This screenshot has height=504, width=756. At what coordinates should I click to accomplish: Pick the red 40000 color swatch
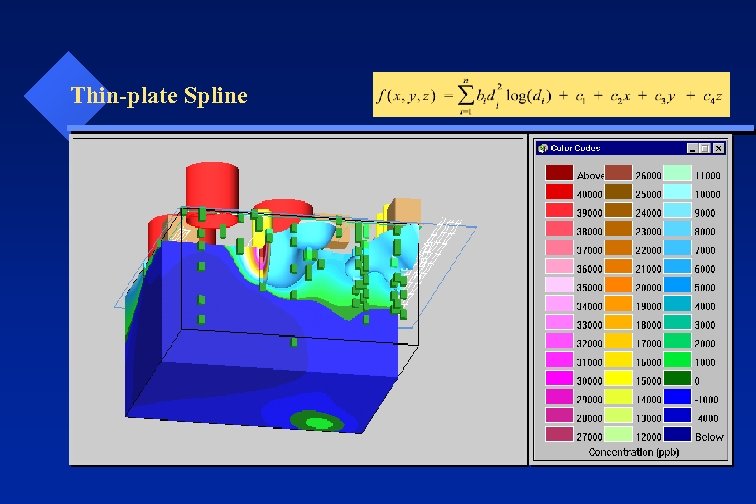pos(559,191)
